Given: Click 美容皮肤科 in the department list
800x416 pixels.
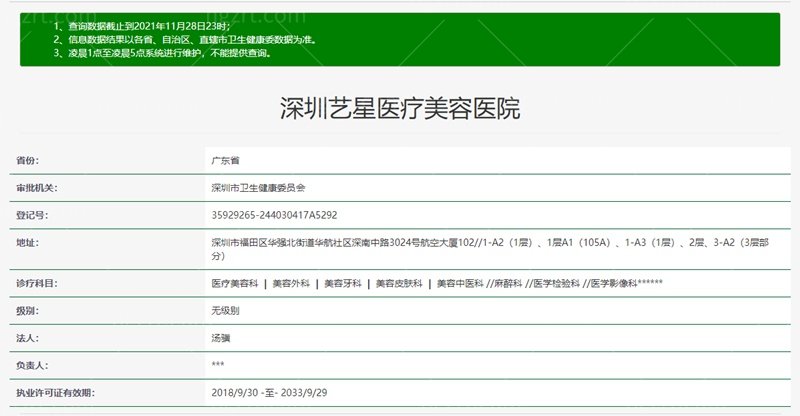Looking at the screenshot, I should pos(398,284).
